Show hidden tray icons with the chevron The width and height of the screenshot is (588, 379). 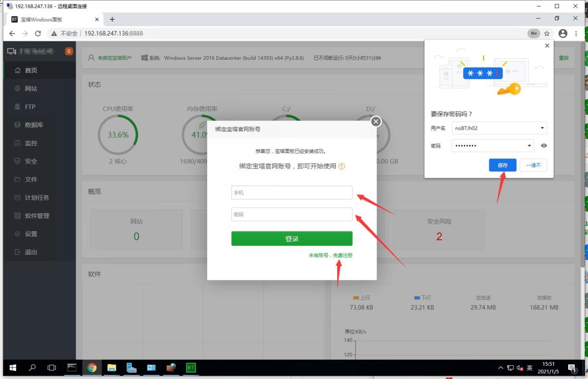click(x=501, y=368)
